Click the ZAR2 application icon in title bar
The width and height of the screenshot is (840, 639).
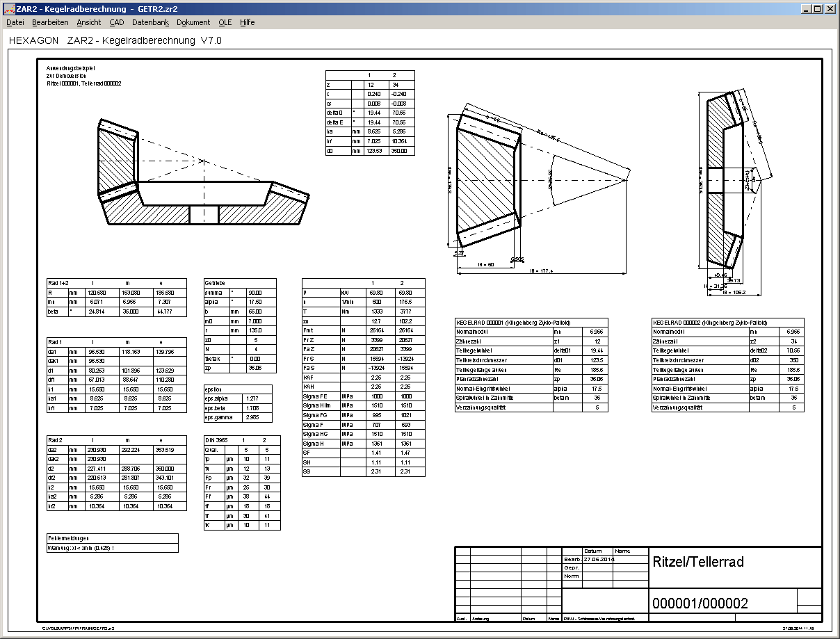tap(8, 9)
